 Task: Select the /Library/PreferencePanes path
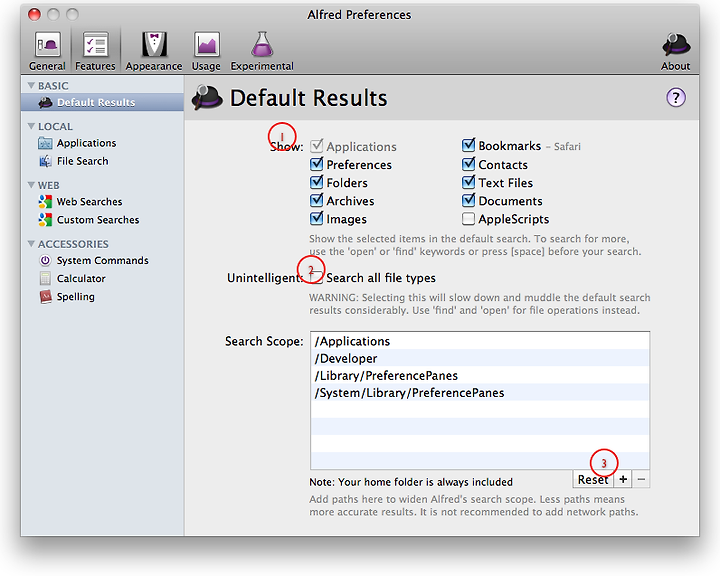(x=480, y=376)
